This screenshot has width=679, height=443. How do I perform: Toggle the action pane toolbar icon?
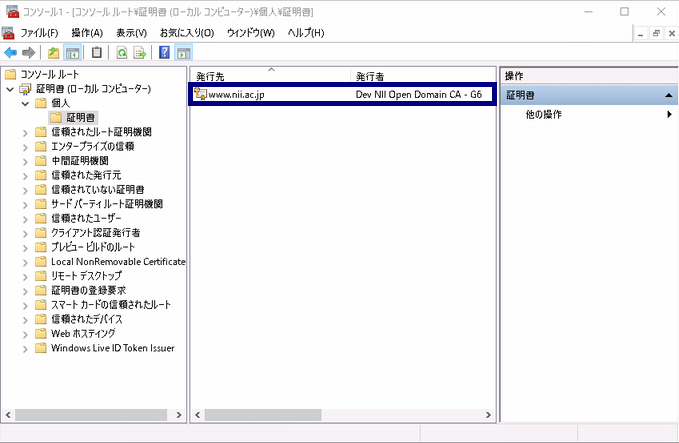point(184,53)
